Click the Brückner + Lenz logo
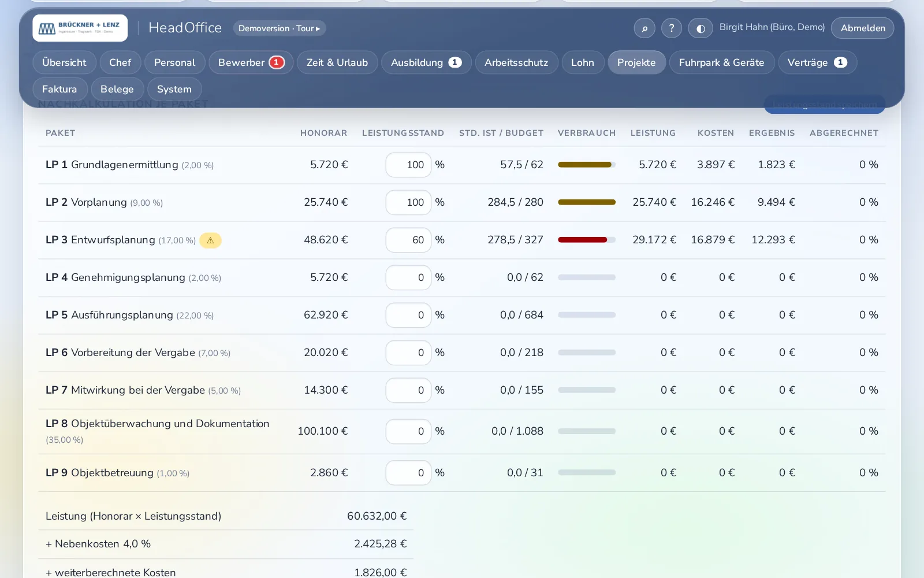Image resolution: width=924 pixels, height=578 pixels. [80, 28]
